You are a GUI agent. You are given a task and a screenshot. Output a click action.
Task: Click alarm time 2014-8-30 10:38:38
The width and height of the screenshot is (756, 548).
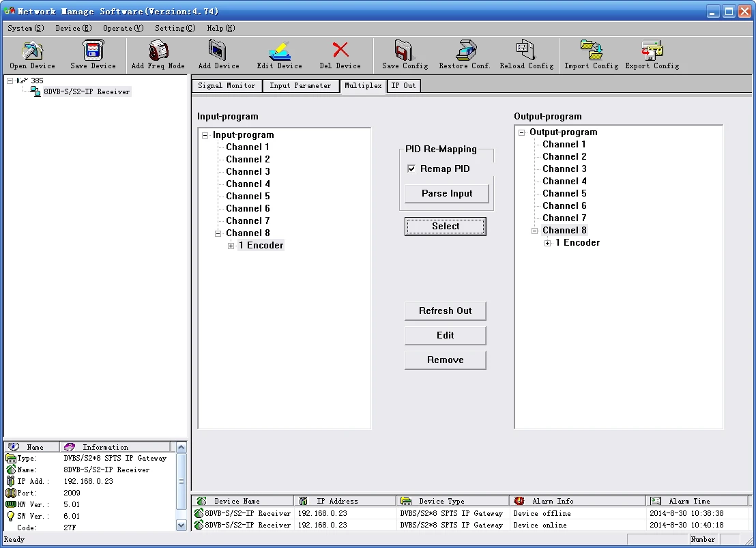coord(686,513)
